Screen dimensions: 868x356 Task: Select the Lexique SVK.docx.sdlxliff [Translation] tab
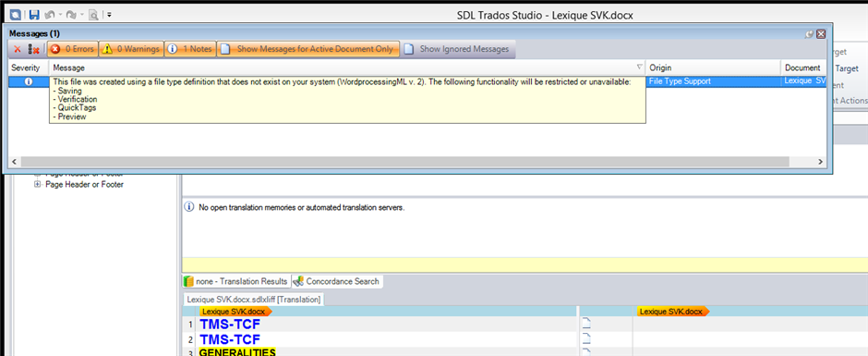(254, 299)
